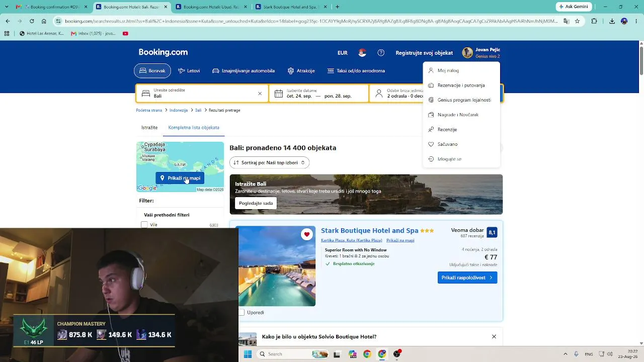Open Nagrade i Novčanik menu item
This screenshot has width=644, height=362.
tap(462, 115)
